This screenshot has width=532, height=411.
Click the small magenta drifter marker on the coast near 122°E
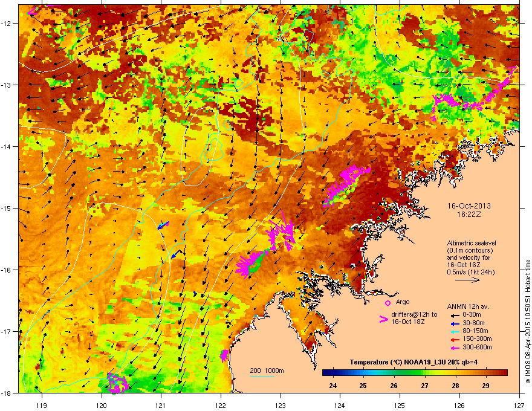click(x=224, y=355)
